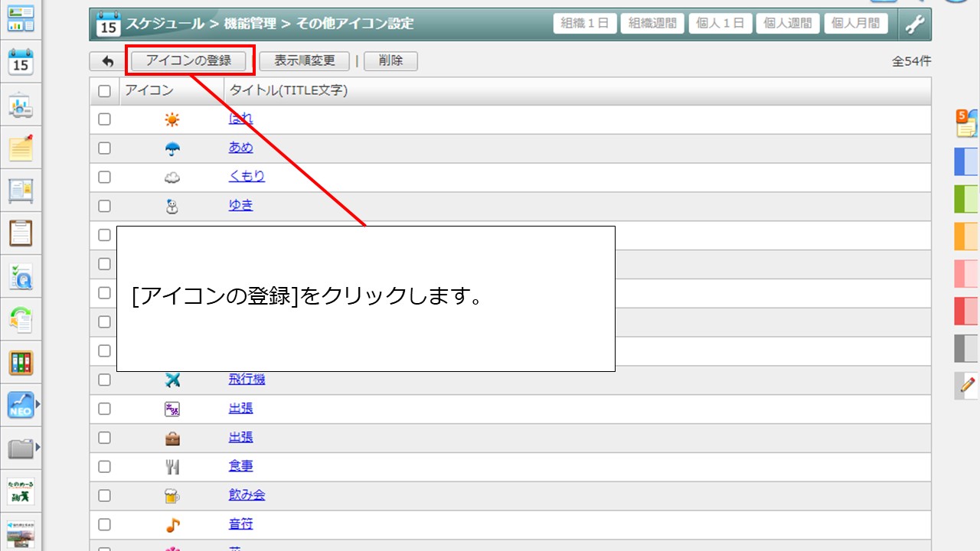Open the gray folder icon in sidebar
980x551 pixels.
click(20, 448)
